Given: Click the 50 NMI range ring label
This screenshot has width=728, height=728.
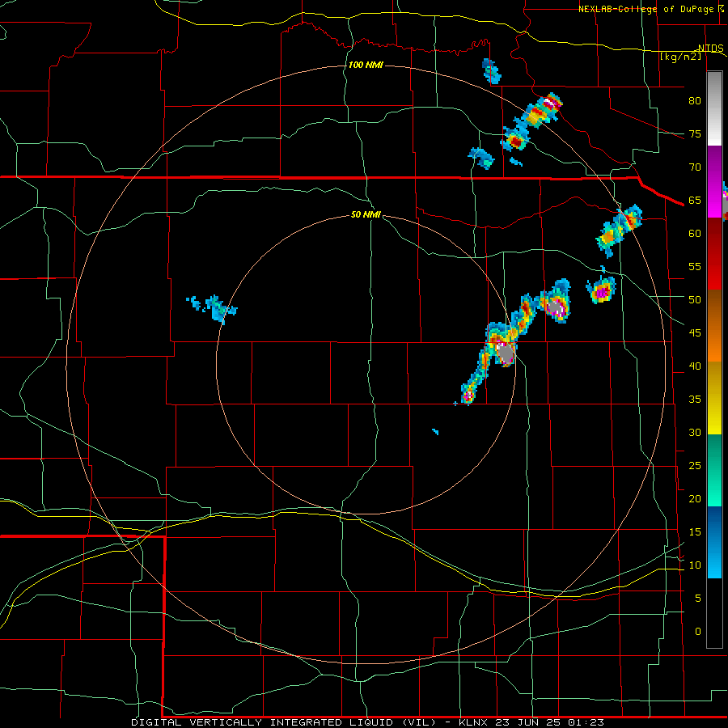Looking at the screenshot, I should (366, 214).
